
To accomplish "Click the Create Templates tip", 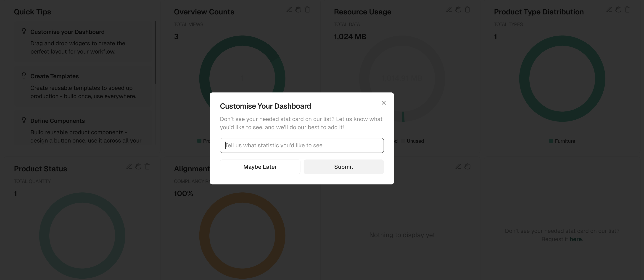I will coord(55,76).
